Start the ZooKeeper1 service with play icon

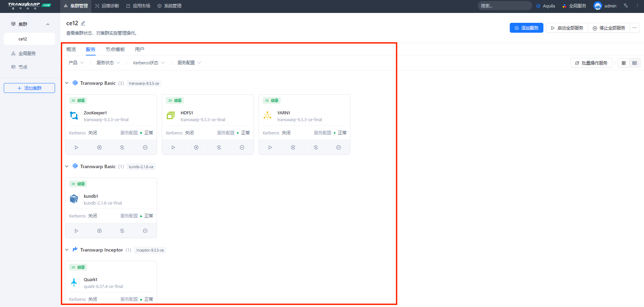(76, 147)
